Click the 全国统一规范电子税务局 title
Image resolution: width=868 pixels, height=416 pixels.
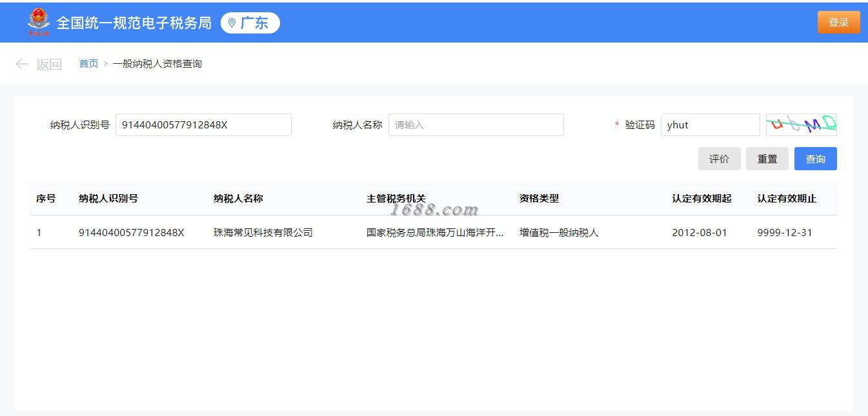[x=134, y=23]
